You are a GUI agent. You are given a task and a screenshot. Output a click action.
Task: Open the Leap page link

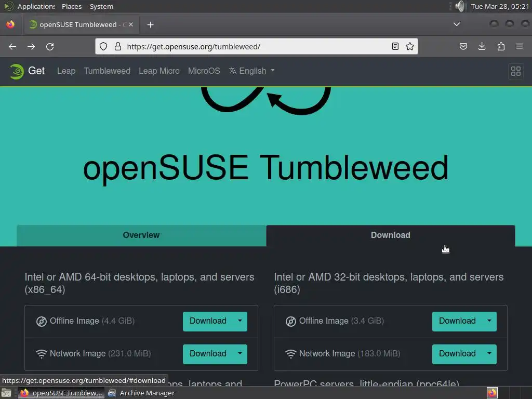pos(66,71)
